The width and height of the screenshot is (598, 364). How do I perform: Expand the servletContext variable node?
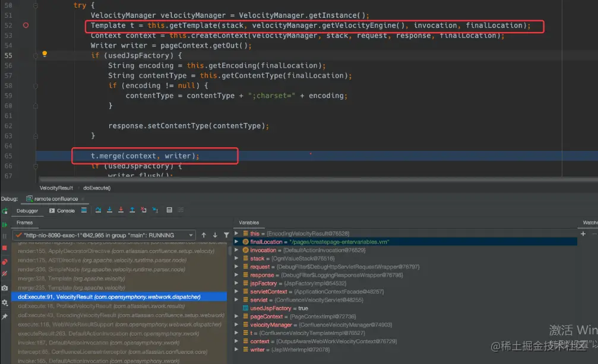pos(236,291)
